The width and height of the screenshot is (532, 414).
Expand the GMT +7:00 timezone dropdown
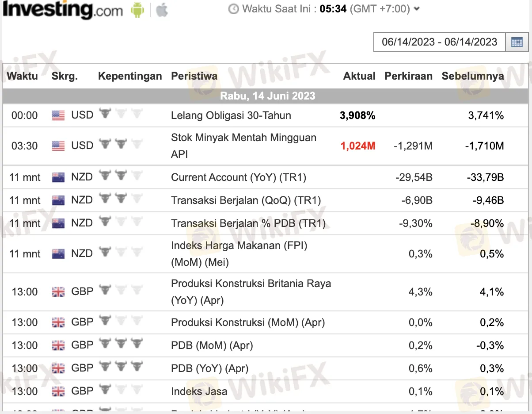[x=417, y=9]
